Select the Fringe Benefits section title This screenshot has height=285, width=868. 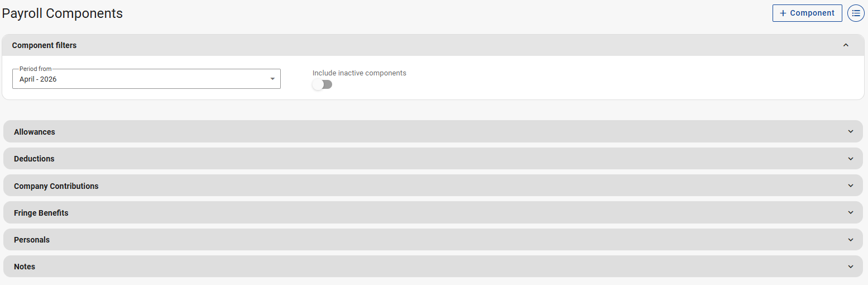coord(41,213)
